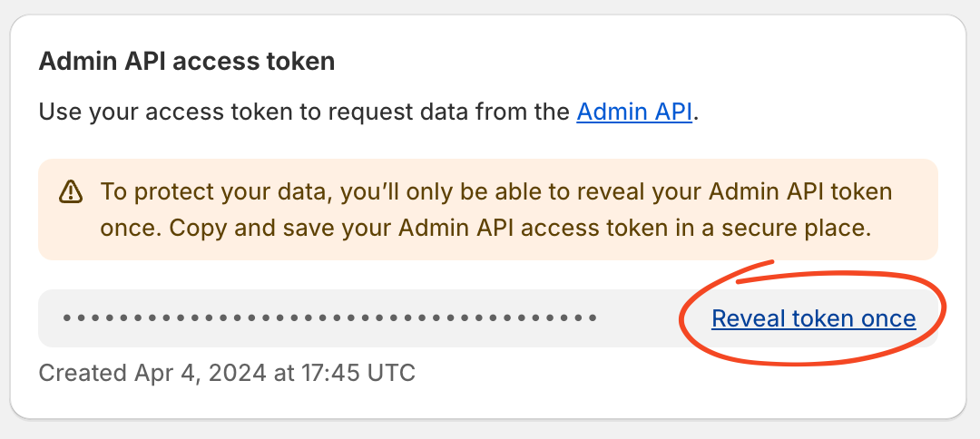Click the 'Use your access token' description

368,112
